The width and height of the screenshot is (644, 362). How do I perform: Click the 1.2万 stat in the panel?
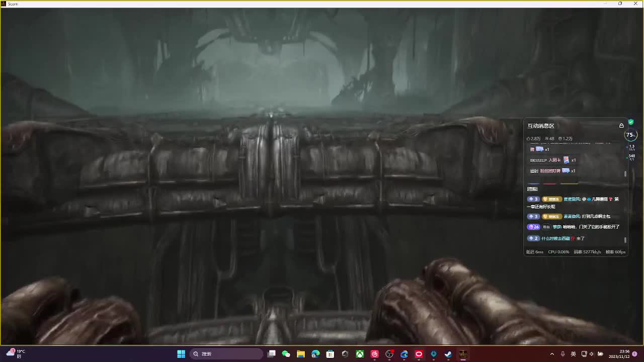(x=566, y=139)
